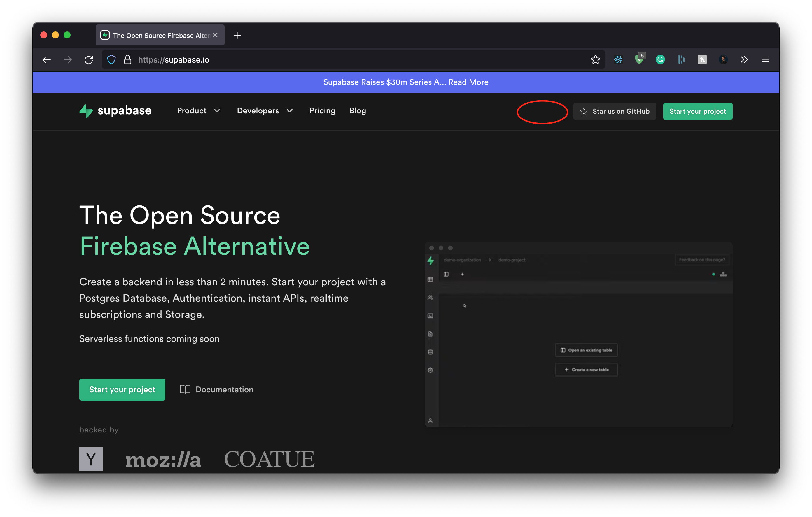Open the React DevTools extension icon

click(618, 60)
